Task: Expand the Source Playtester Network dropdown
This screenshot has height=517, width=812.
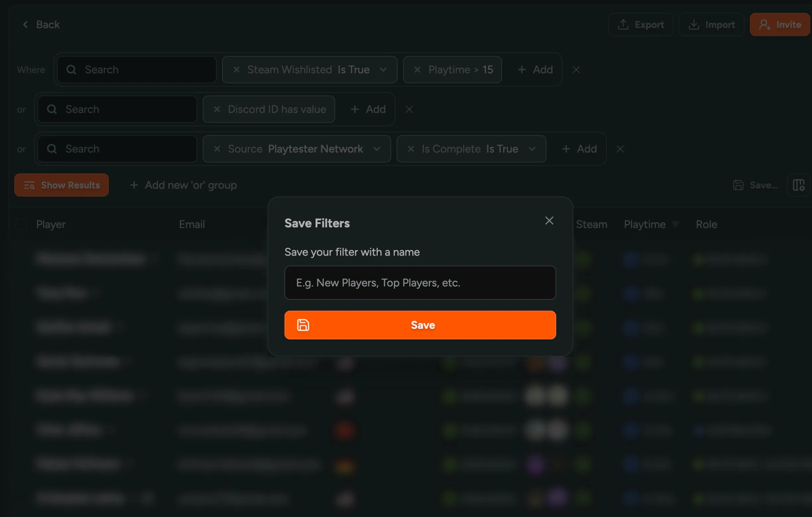Action: (377, 149)
